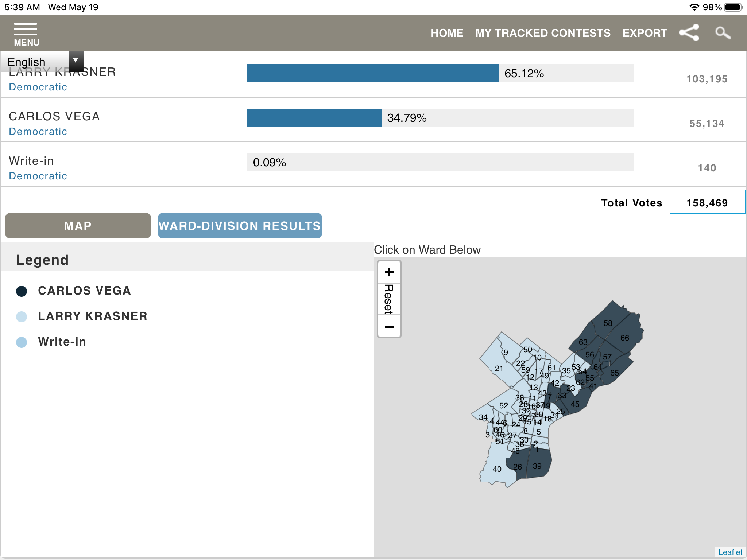Screen dimensions: 747x560
Task: Zoom out the map with minus button
Action: 389,327
